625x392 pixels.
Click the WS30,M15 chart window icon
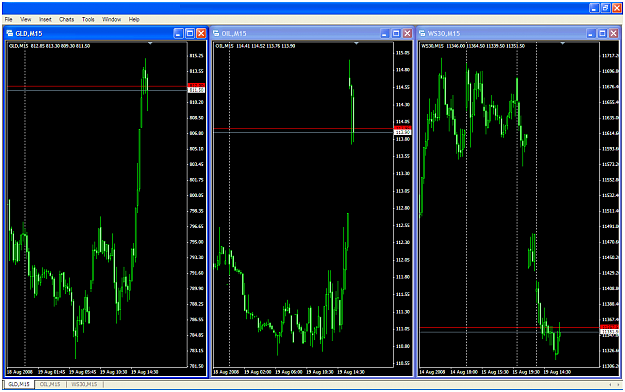[x=422, y=33]
